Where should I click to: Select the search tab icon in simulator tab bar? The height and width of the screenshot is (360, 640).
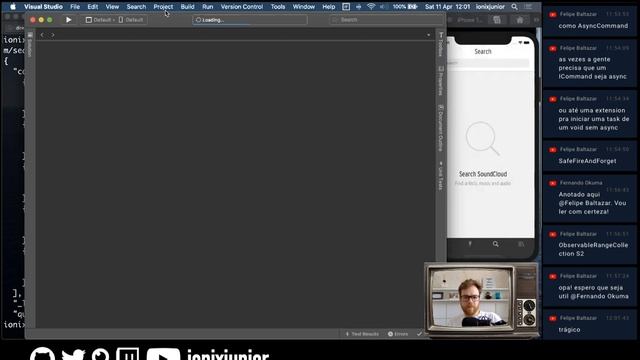(496, 244)
